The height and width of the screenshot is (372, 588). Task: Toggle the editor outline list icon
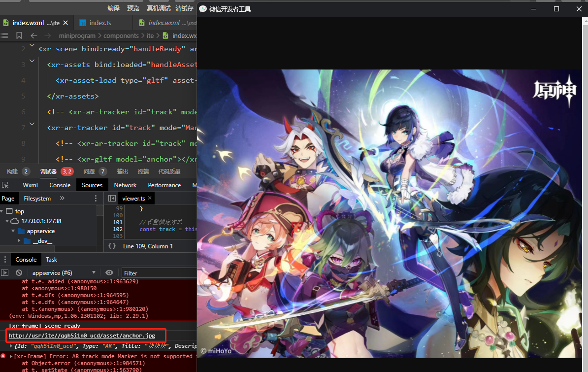coord(4,35)
